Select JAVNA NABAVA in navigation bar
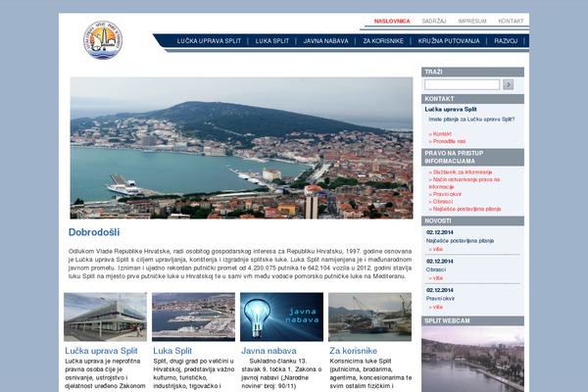 (x=326, y=41)
